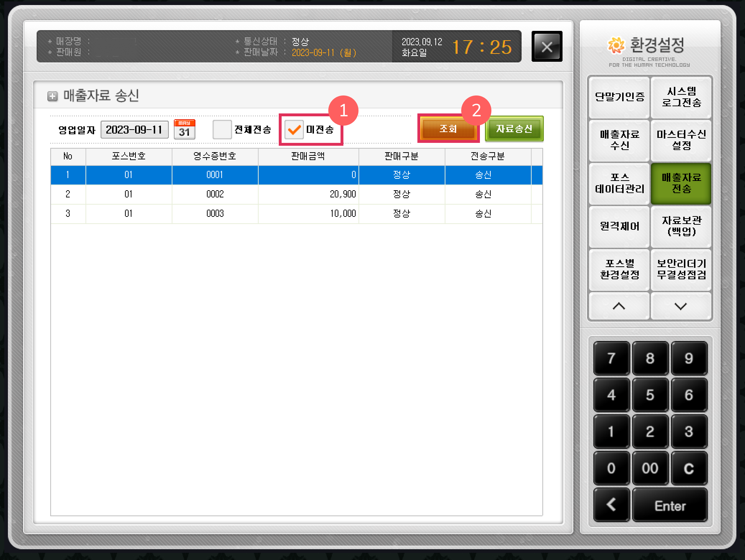The height and width of the screenshot is (560, 745).
Task: Tap keypad number 6
Action: click(689, 395)
